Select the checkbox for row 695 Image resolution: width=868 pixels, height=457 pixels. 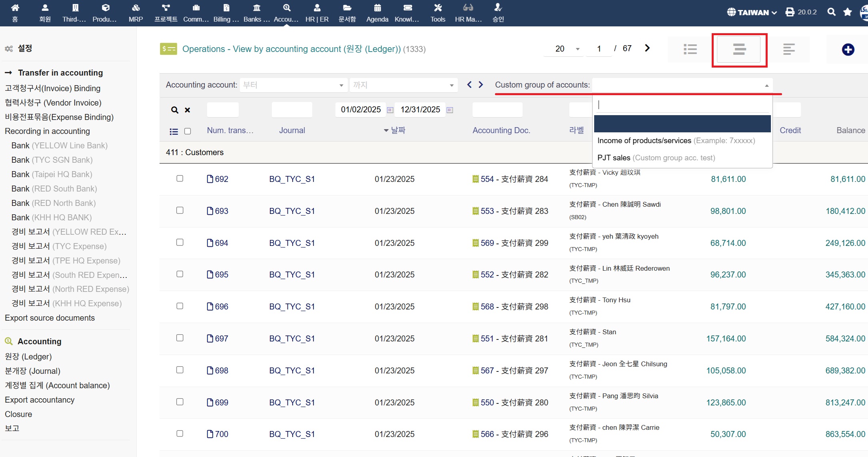pos(180,274)
